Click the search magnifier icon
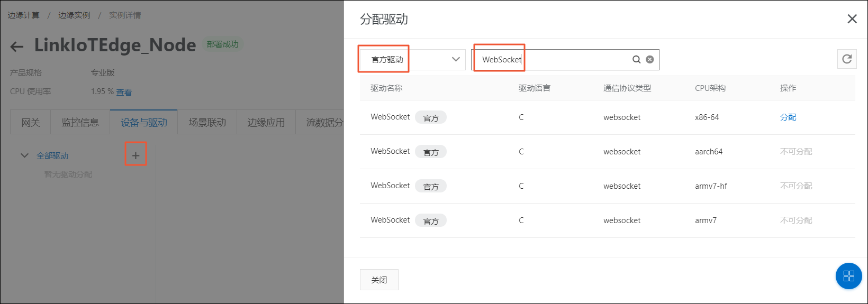 click(x=637, y=60)
